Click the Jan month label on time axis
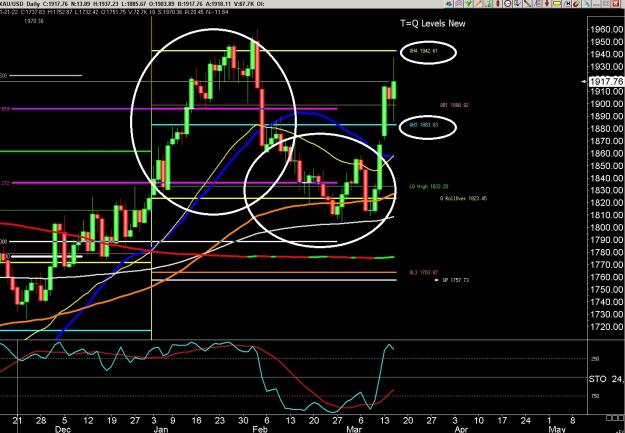The width and height of the screenshot is (625, 433). (x=161, y=429)
